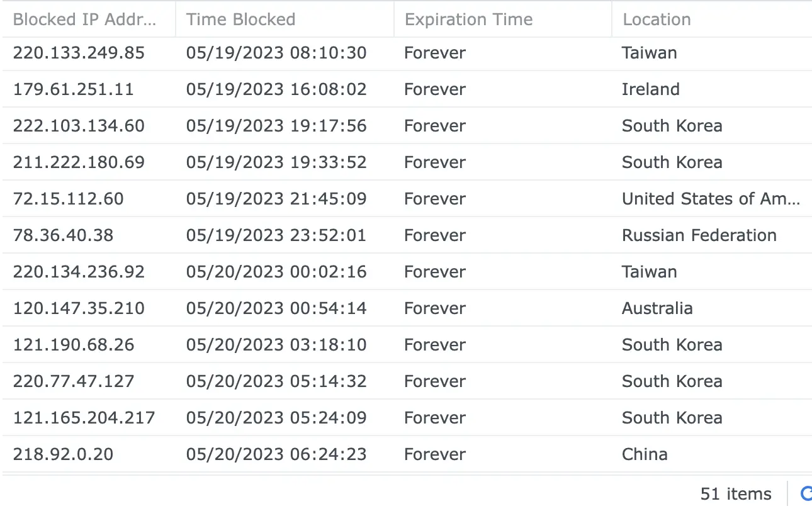Select the row for IP 220.77.47.127
Screen dimensions: 812x511
74,381
